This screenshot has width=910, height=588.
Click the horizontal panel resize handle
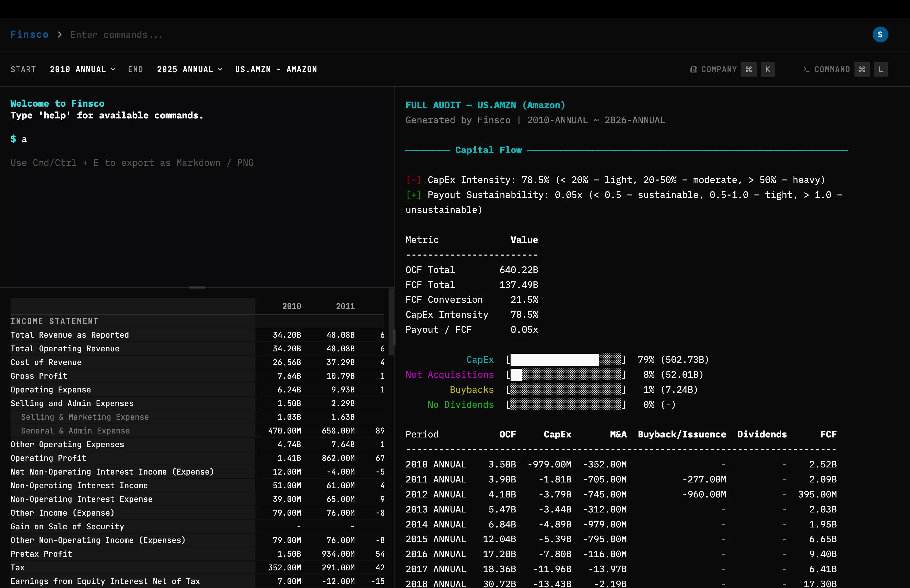[x=197, y=287]
